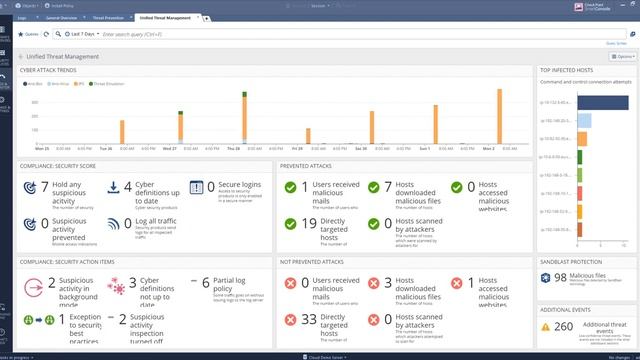Image resolution: width=640 pixels, height=360 pixels.
Task: Click Cyber definitions not up to date icon
Action: (x=116, y=286)
